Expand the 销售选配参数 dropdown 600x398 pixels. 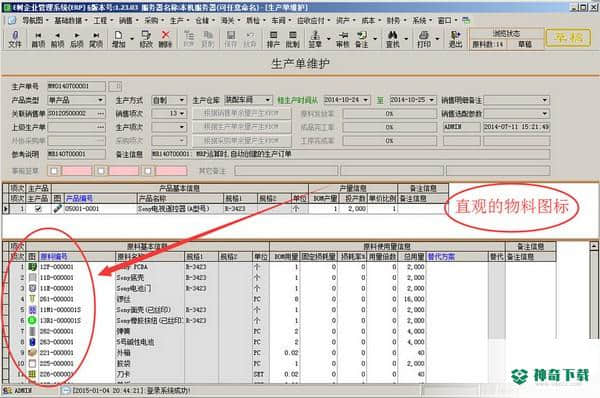(545, 114)
